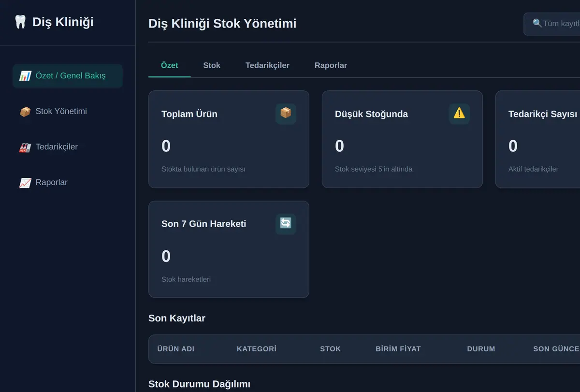
Task: Click the ÜRÜN ADI column header
Action: click(176, 349)
